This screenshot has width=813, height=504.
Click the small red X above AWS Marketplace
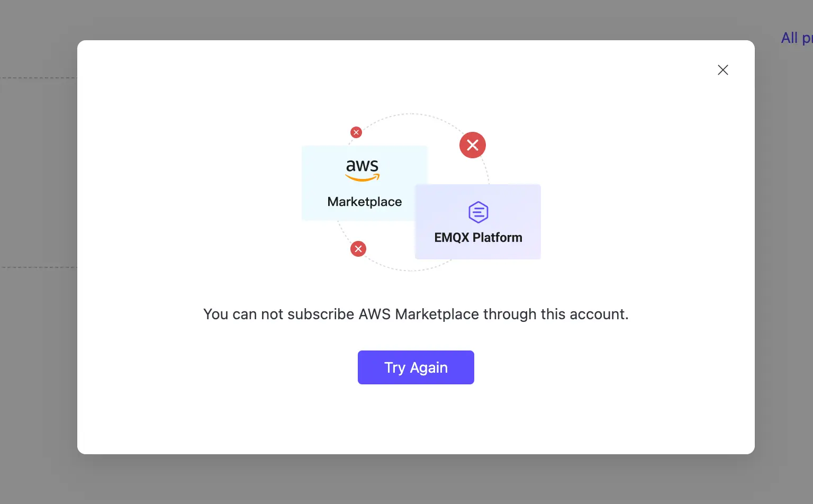[356, 132]
